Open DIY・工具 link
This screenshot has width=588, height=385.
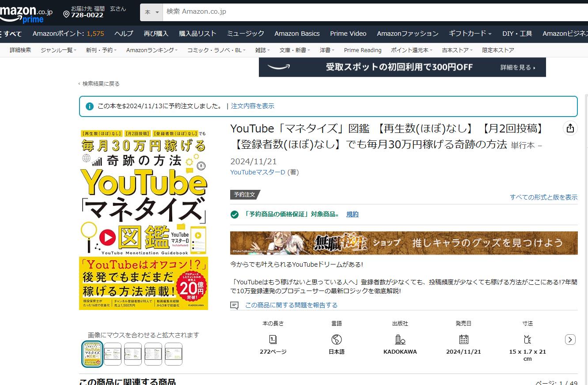point(517,34)
